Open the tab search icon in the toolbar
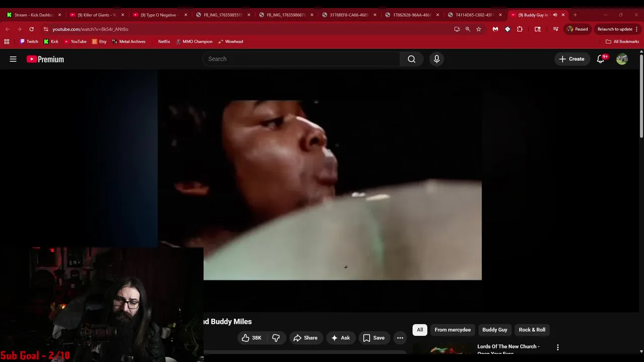This screenshot has height=362, width=644. click(537, 29)
